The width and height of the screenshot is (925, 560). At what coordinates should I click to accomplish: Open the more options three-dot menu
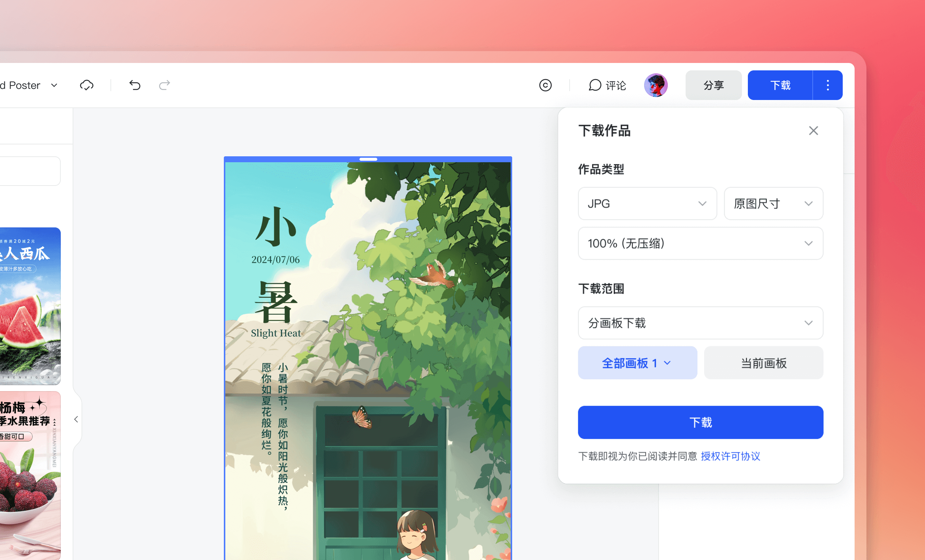(x=828, y=85)
